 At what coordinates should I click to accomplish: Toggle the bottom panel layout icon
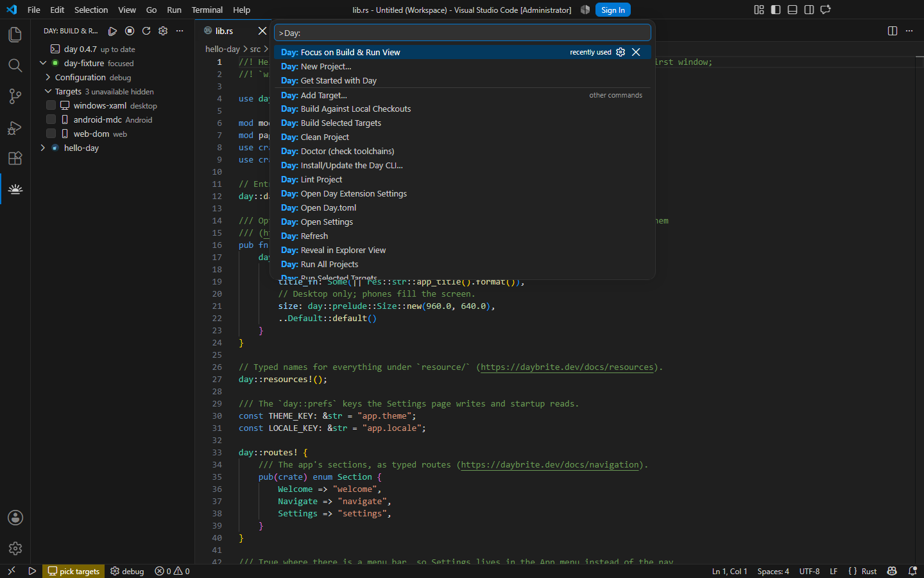(792, 10)
